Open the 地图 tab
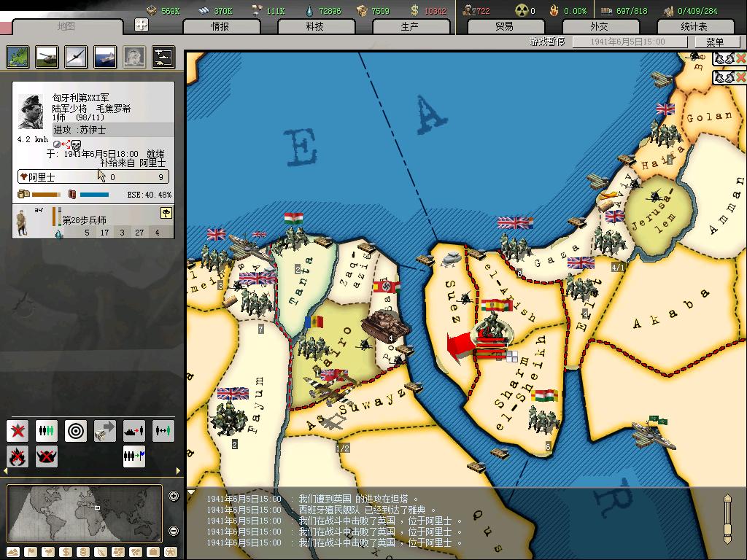The image size is (747, 560). click(67, 27)
